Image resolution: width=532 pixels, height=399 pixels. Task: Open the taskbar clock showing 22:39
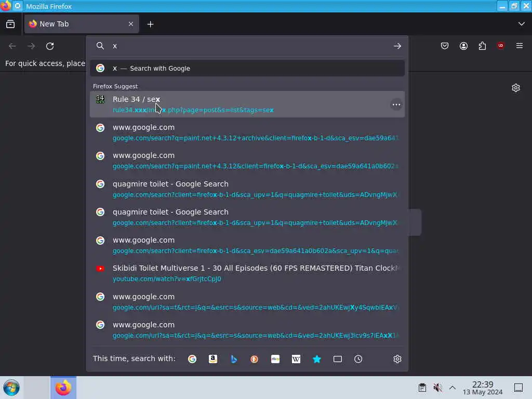tap(483, 388)
